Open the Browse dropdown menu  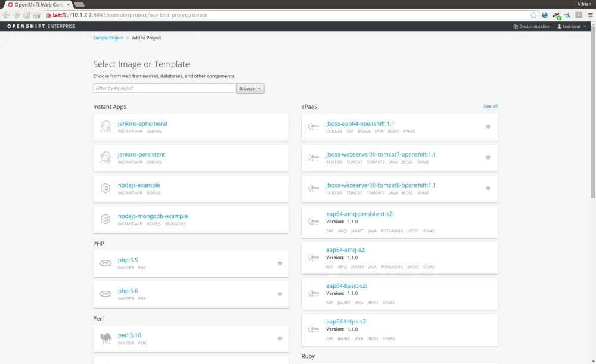pos(250,88)
